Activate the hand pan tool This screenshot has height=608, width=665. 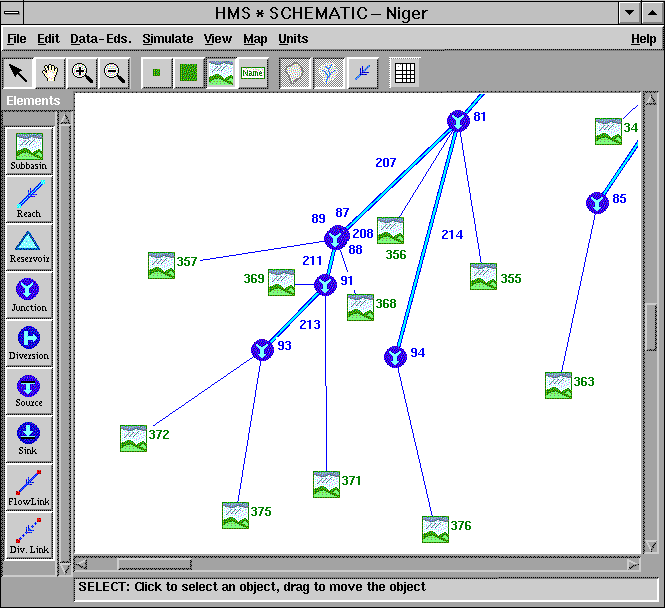50,73
